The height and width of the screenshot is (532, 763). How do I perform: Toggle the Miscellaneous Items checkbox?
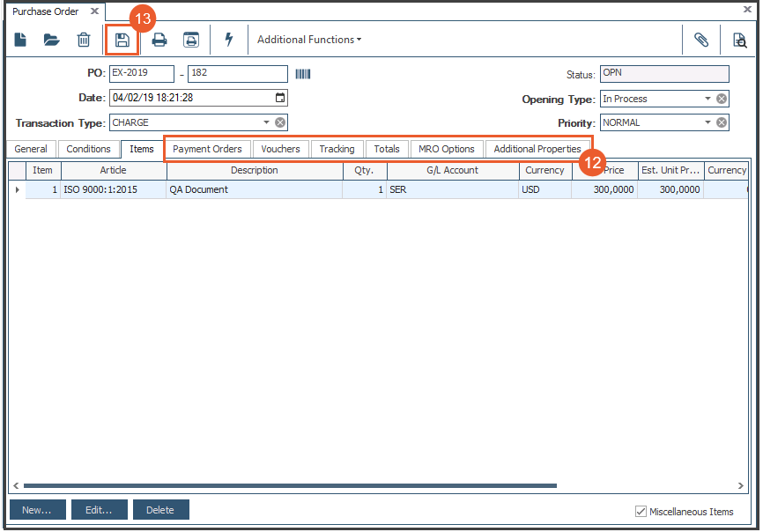coord(641,511)
